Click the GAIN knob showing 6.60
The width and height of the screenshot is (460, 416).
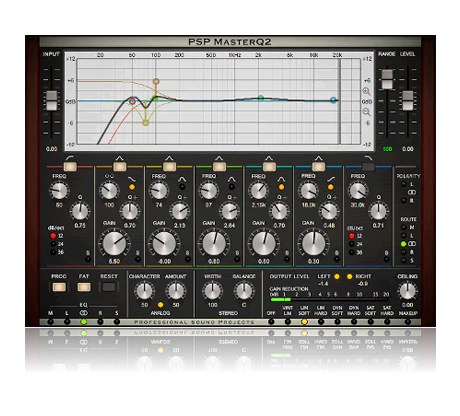(114, 244)
